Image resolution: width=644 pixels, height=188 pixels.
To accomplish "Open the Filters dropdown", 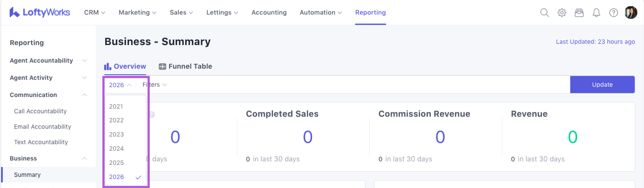I will 154,85.
